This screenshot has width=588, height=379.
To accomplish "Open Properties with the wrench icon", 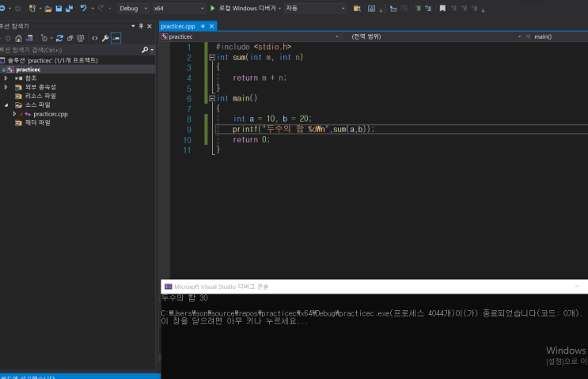I will pyautogui.click(x=105, y=38).
